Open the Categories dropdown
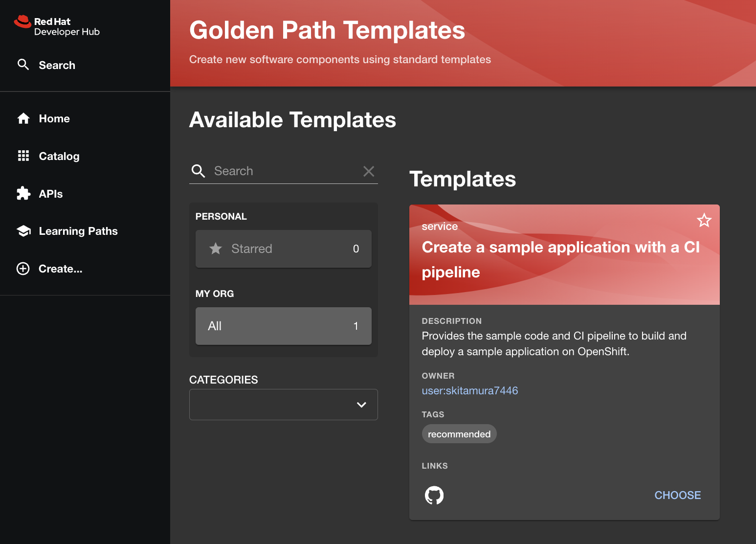This screenshot has width=756, height=544. click(x=284, y=405)
